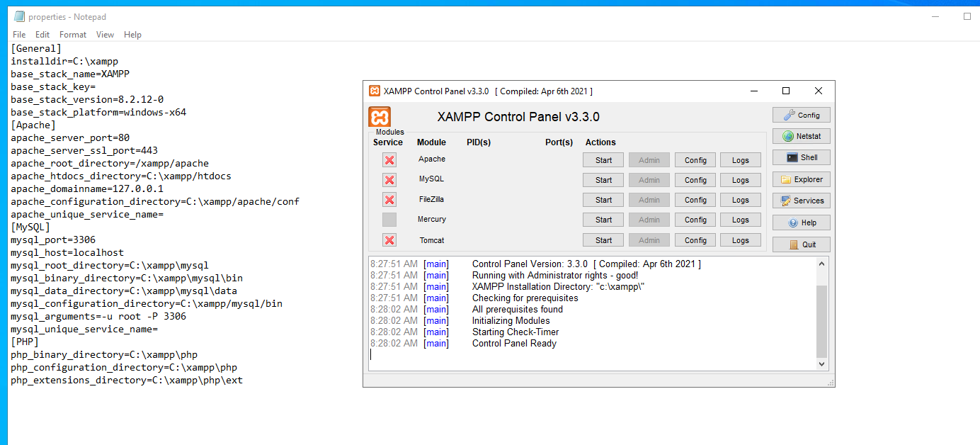Click 'base_stack_version=8.2.12-0' line
The image size is (980, 445).
[87, 100]
